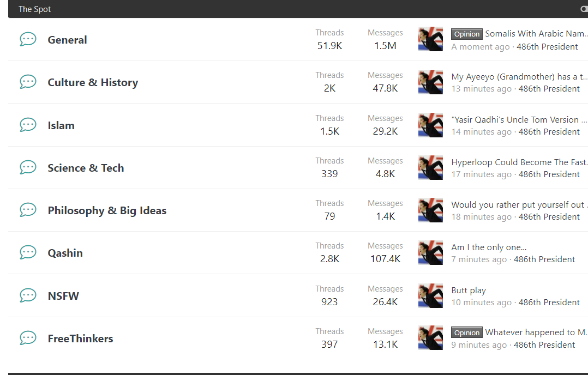Click the chat icon beside FreeThinkers

click(28, 338)
